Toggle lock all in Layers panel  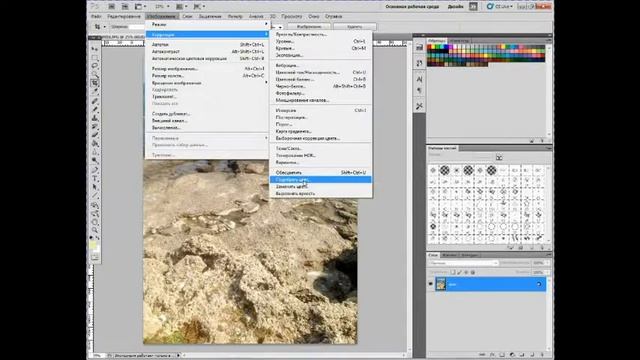click(x=473, y=272)
